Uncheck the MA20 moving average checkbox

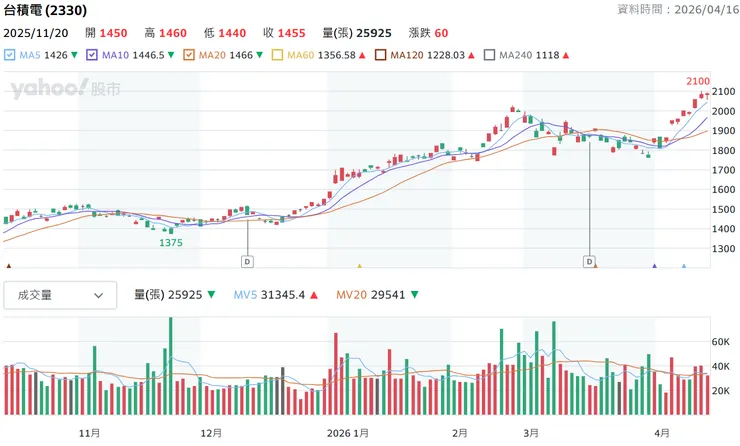pyautogui.click(x=189, y=55)
